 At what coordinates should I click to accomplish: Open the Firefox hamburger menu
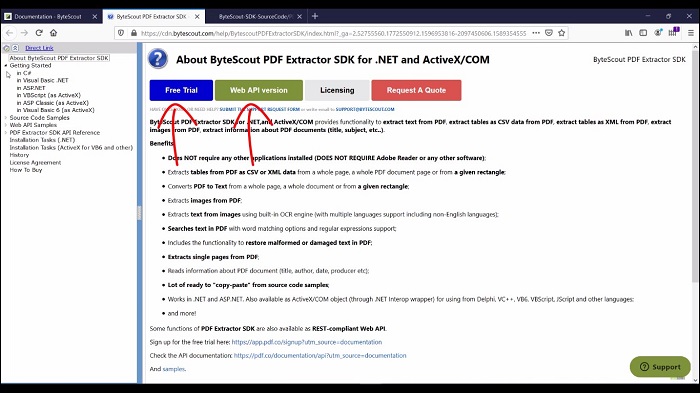pyautogui.click(x=691, y=33)
